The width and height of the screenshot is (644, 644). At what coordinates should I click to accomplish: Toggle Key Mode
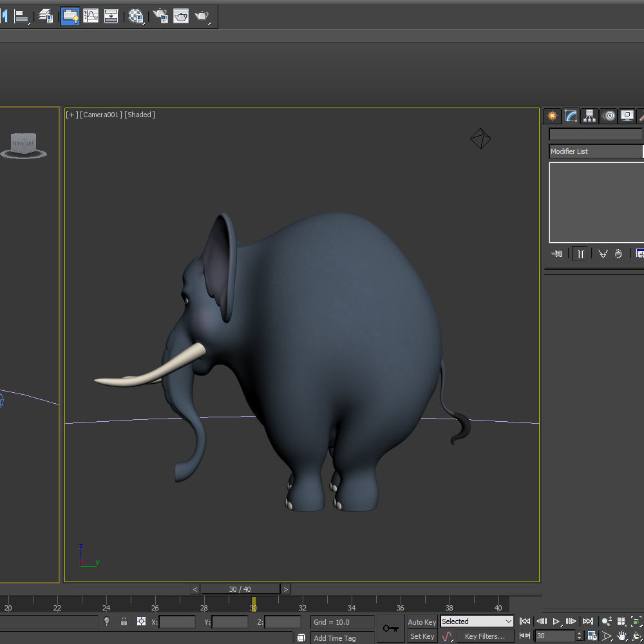point(524,636)
